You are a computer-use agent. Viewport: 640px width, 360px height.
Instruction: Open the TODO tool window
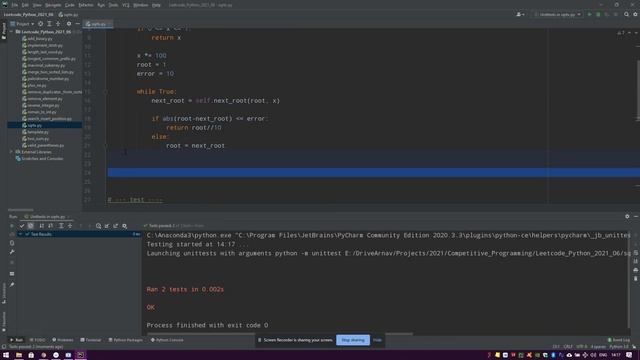pos(38,340)
